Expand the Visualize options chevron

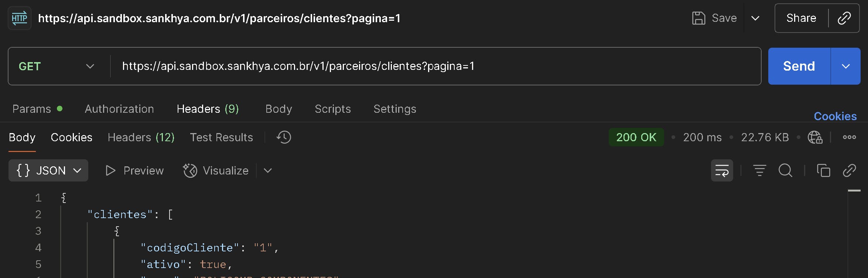pyautogui.click(x=268, y=170)
